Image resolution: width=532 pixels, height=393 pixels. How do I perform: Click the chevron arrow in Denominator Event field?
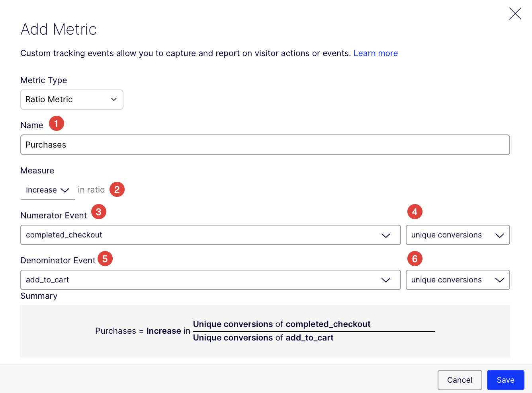click(385, 280)
